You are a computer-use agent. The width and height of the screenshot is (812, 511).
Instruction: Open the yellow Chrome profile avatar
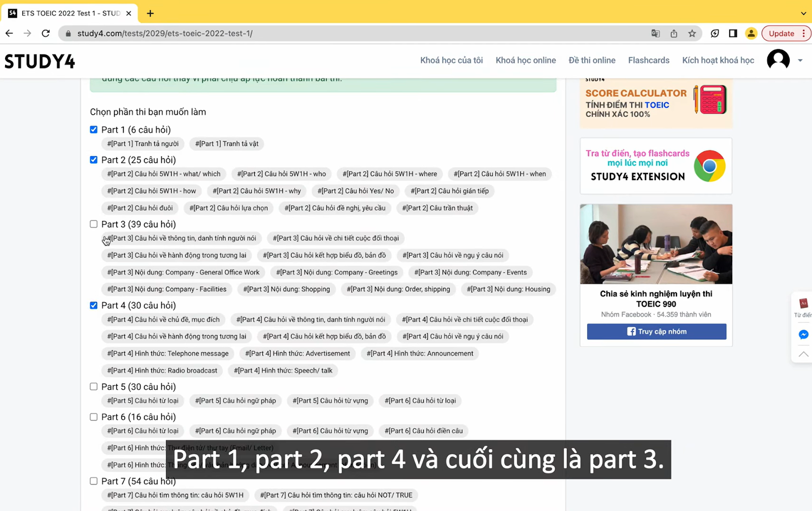(x=751, y=33)
